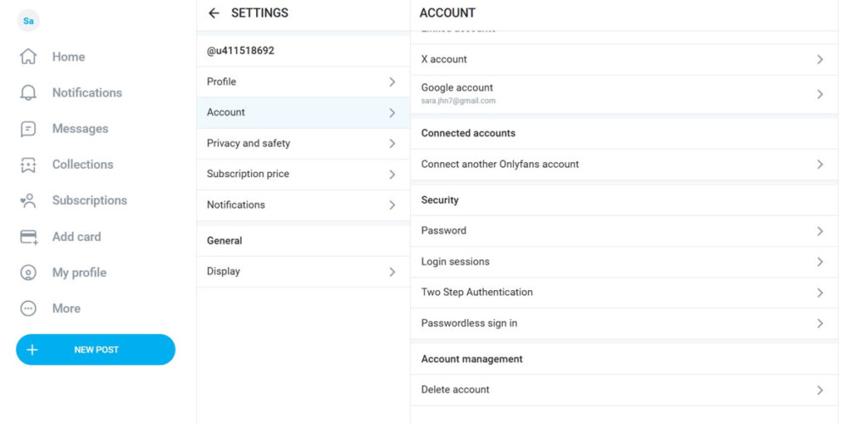The height and width of the screenshot is (424, 868).
Task: Click the Subscriptions person-heart icon
Action: (28, 201)
